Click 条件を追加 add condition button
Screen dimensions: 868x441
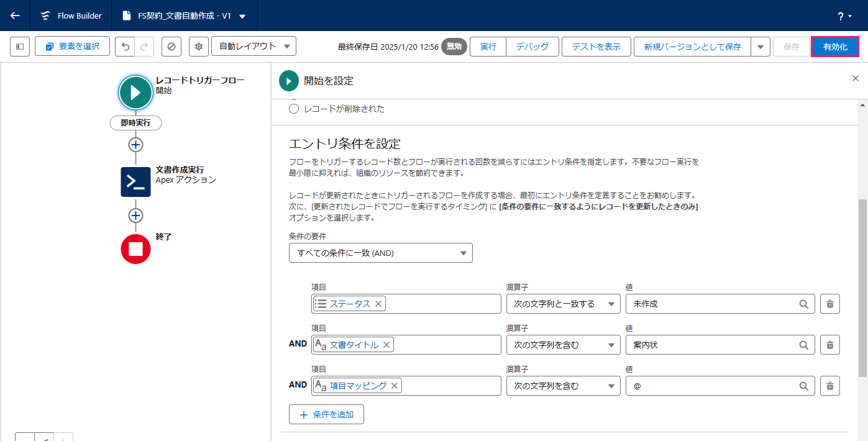point(326,414)
